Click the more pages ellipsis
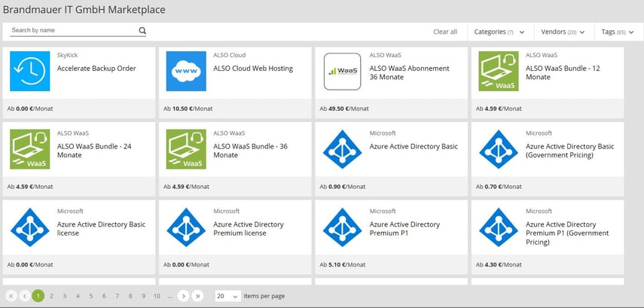 click(170, 296)
